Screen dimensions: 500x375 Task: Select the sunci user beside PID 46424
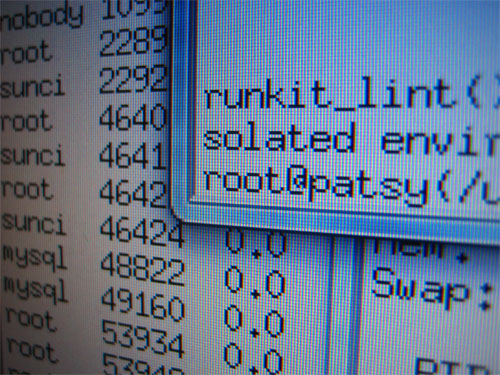click(x=33, y=223)
